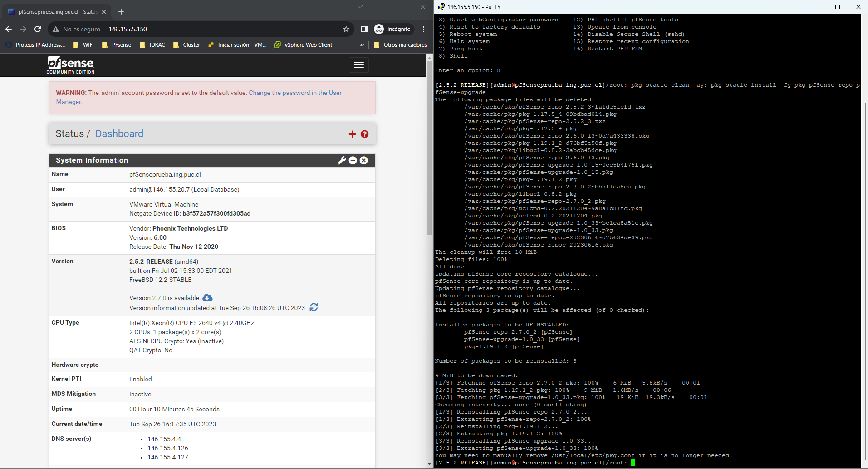Open Chrome side panel icon
Viewport: 868px width, 469px height.
tap(364, 29)
